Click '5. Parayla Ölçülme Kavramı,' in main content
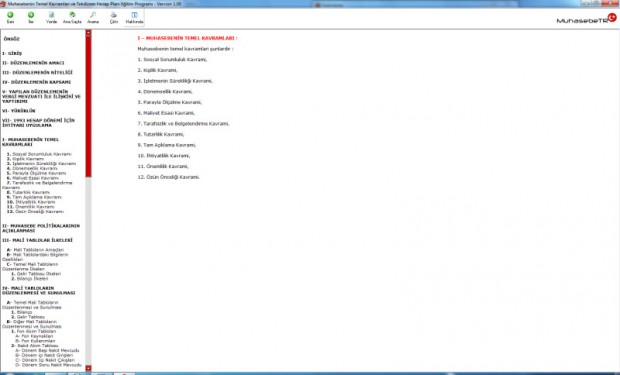Screen dimensions: 620x375 (x=170, y=102)
